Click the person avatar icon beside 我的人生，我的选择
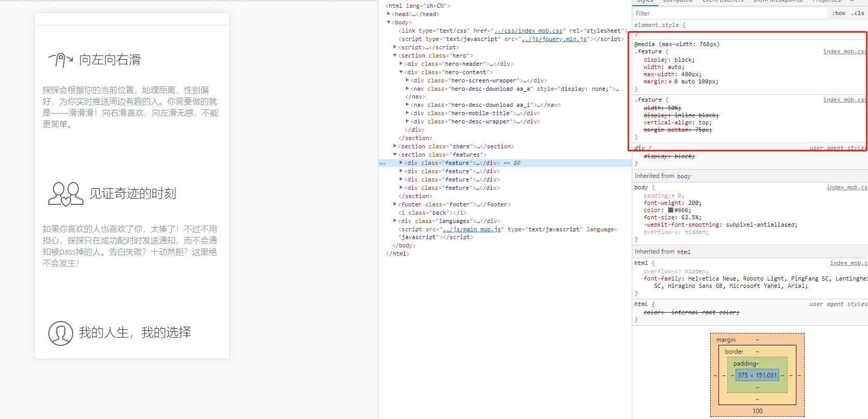 [x=61, y=333]
